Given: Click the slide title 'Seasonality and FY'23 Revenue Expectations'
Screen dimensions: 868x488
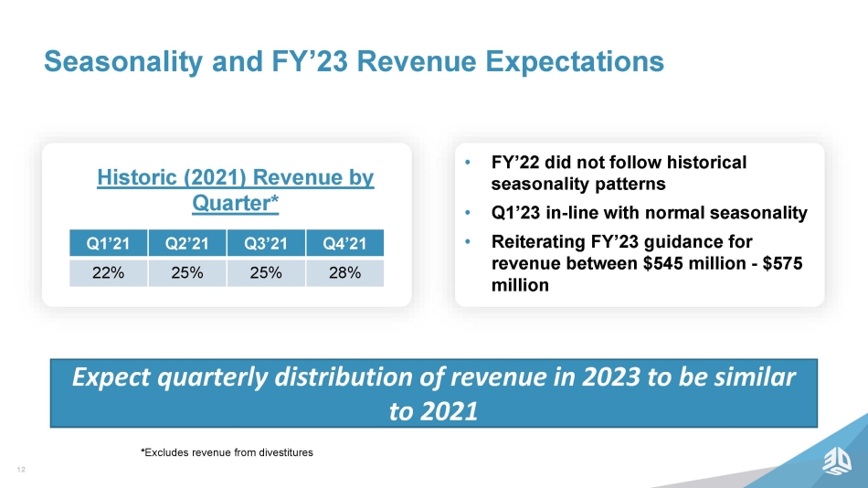Looking at the screenshot, I should tap(354, 61).
